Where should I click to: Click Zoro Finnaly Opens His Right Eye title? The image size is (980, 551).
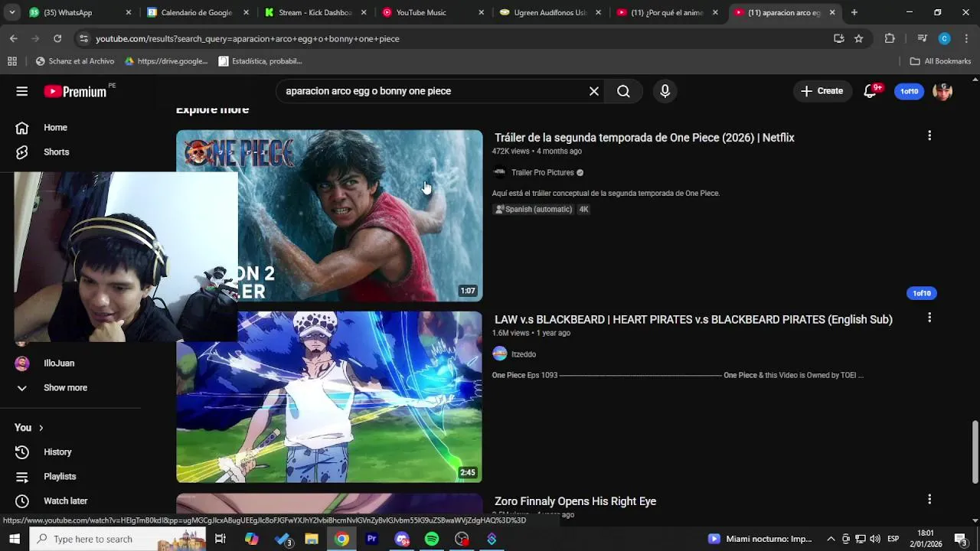coord(575,501)
